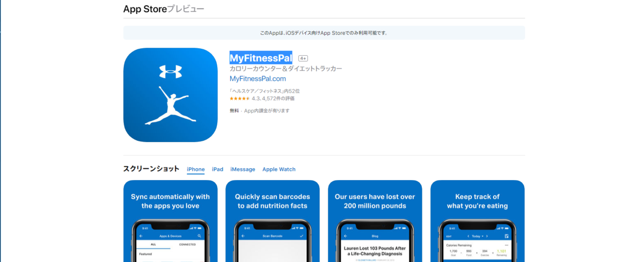Viewport: 644px width, 262px height.
Task: Click search icon in Apps & Devices screenshot
Action: point(200,236)
